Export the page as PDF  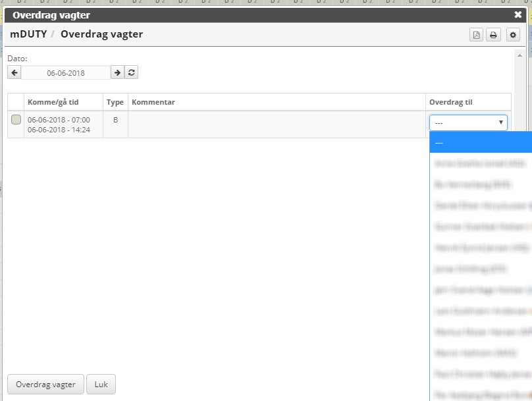[476, 35]
